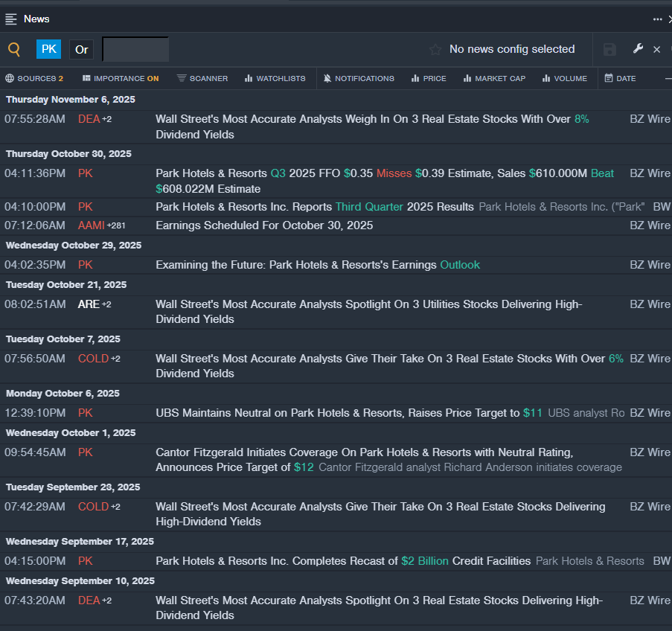Open the Date filter dropdown
Viewport: 672px width, 631px height.
tap(620, 78)
